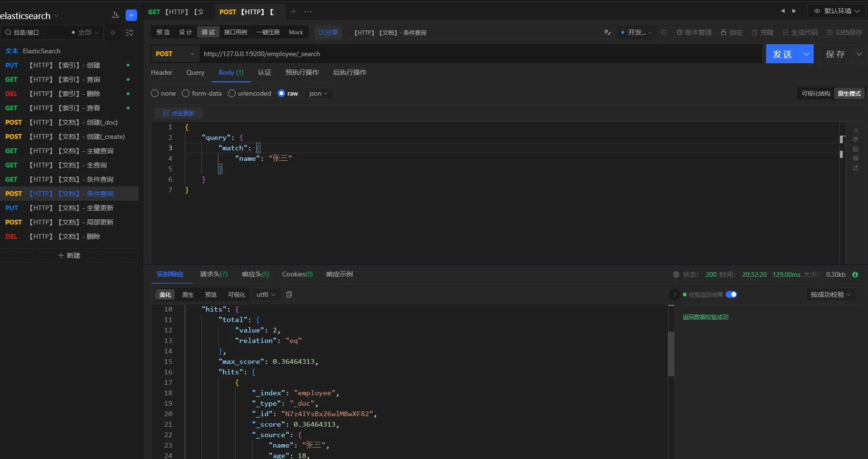Toggle the 校验返回结果 switch
This screenshot has width=868, height=459.
pos(731,294)
